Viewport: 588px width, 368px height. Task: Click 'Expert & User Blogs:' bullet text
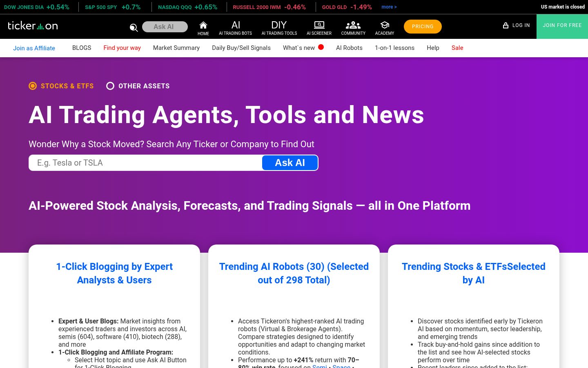(88, 321)
